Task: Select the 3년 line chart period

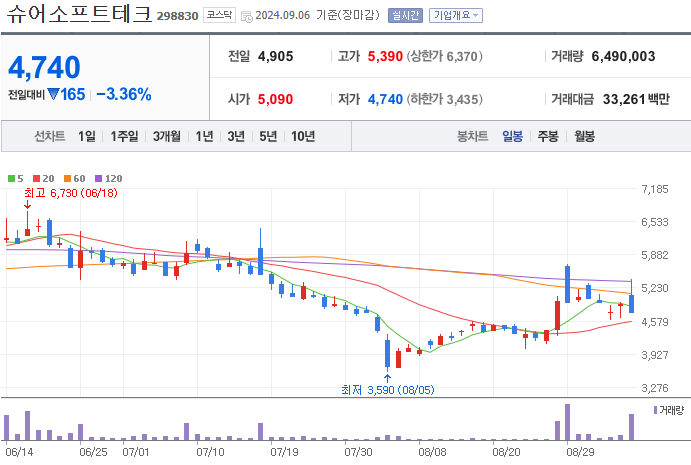Action: (x=236, y=136)
